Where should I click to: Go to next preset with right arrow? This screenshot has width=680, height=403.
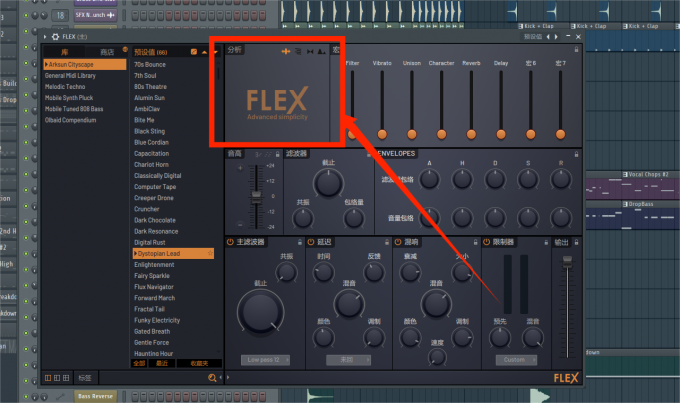[556, 37]
